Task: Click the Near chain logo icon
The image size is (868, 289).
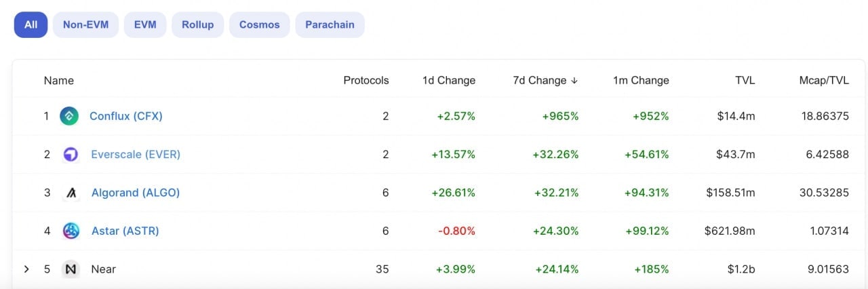Action: click(71, 269)
